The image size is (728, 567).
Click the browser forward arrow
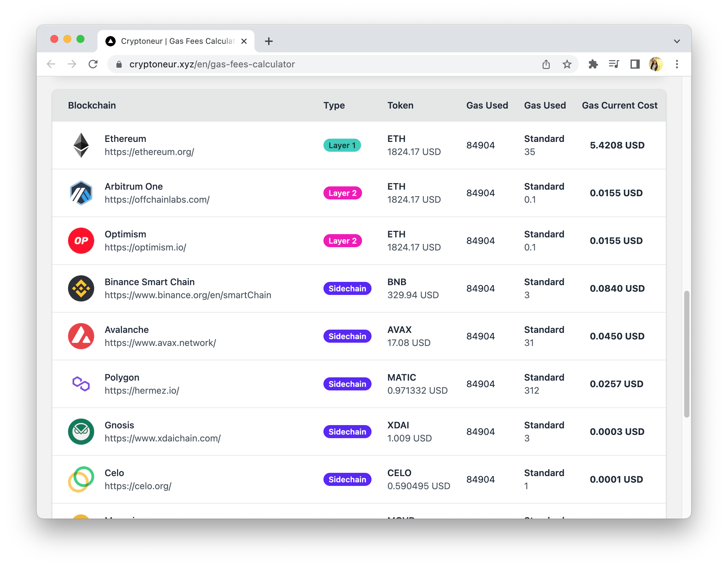[72, 64]
